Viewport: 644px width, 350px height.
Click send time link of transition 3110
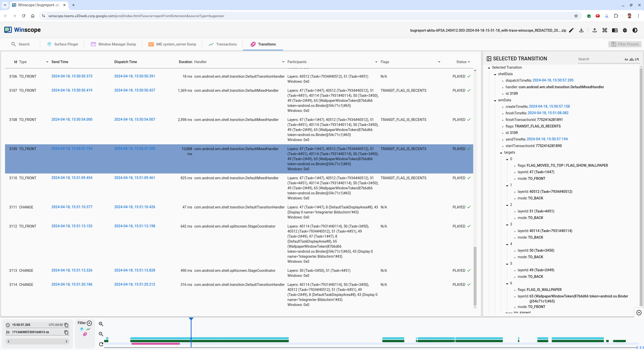[x=72, y=178]
